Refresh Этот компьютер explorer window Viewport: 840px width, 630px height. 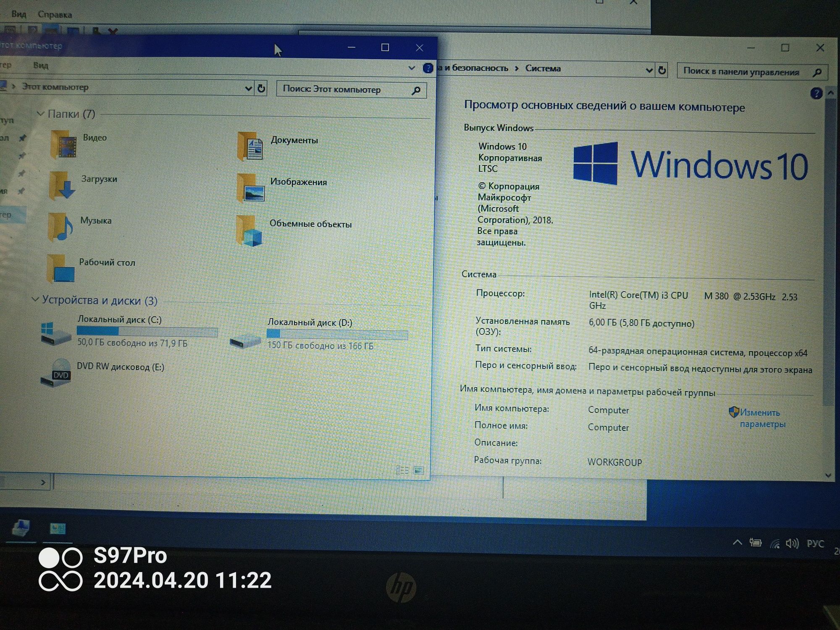pos(261,89)
